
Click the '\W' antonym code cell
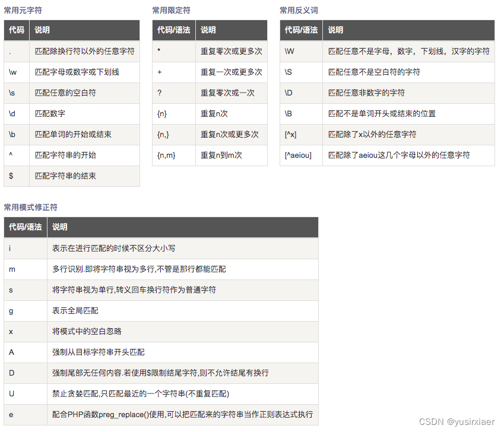click(x=301, y=52)
